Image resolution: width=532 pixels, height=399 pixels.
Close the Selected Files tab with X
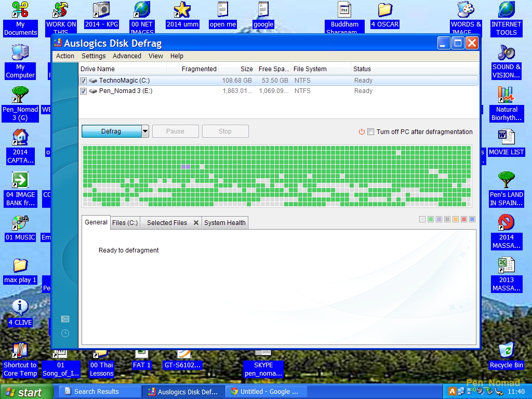click(x=196, y=222)
